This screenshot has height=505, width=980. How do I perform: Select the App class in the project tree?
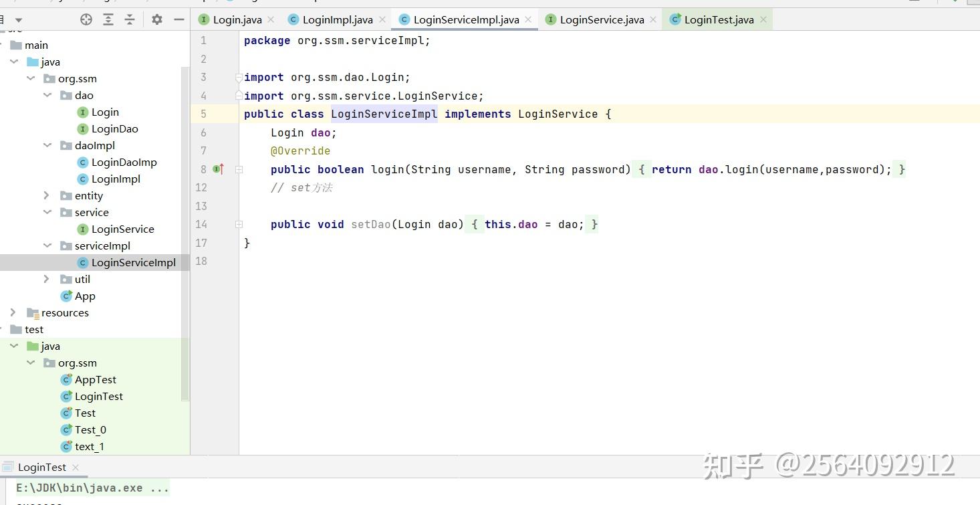[85, 296]
